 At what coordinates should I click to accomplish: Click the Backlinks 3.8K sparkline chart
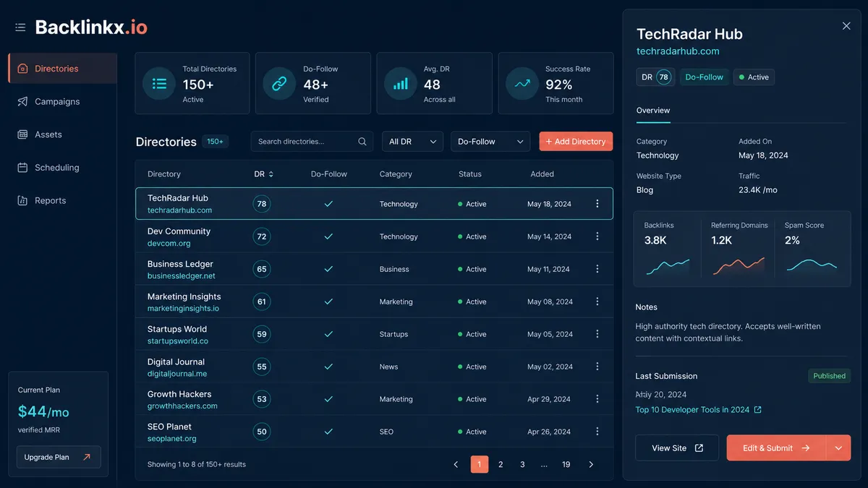click(x=668, y=266)
